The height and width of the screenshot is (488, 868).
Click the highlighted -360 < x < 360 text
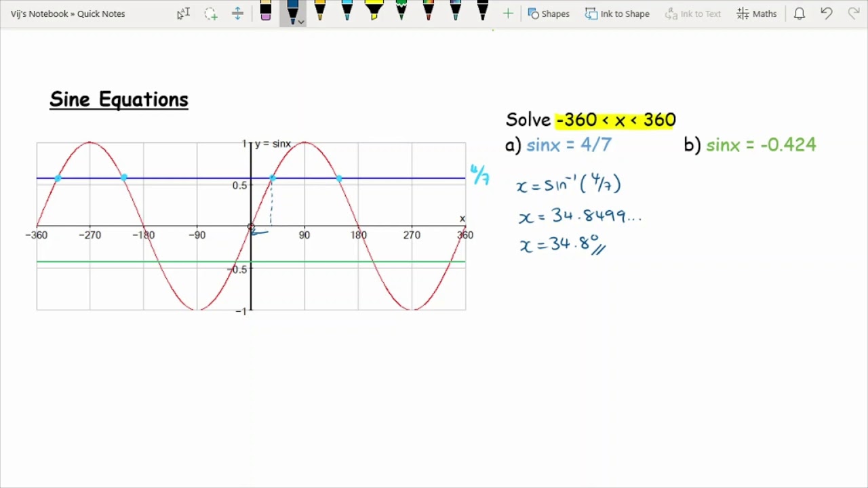(x=616, y=120)
